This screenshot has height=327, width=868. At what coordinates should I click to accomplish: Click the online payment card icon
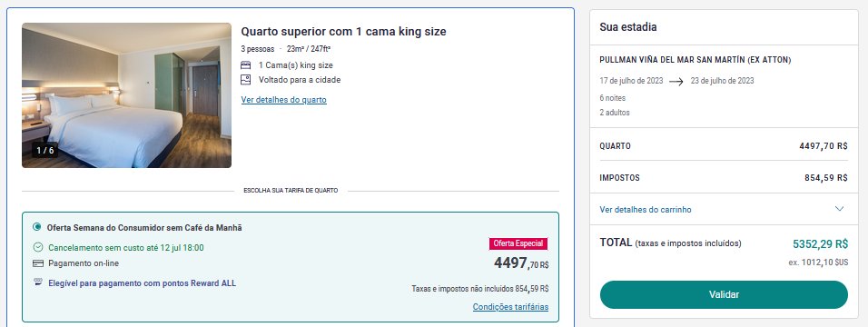tap(38, 263)
